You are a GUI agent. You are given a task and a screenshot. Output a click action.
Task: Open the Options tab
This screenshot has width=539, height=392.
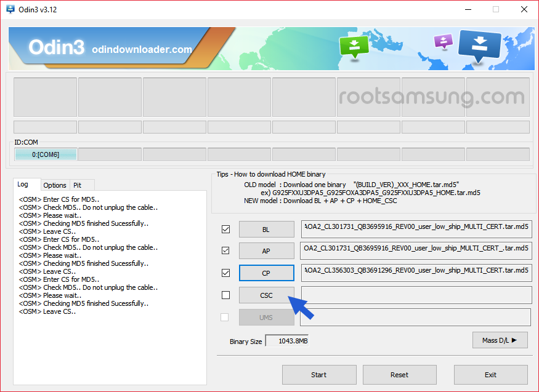click(x=55, y=185)
